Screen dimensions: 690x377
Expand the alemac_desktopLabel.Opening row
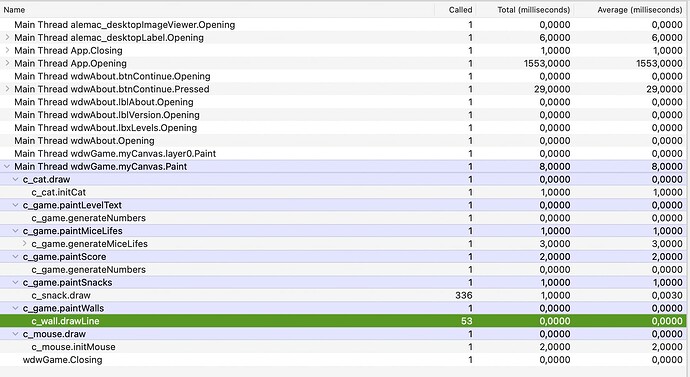[x=7, y=37]
